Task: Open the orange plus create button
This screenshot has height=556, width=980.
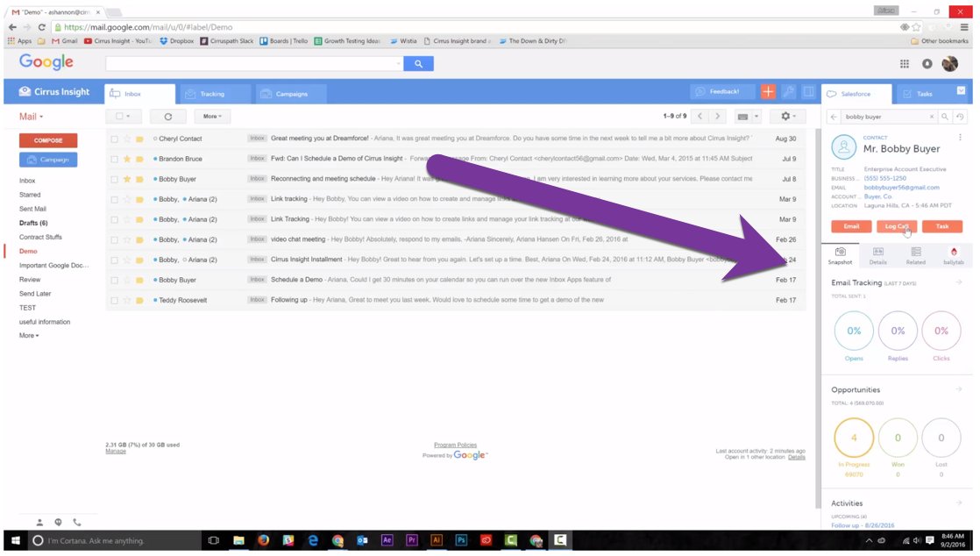Action: tap(768, 92)
